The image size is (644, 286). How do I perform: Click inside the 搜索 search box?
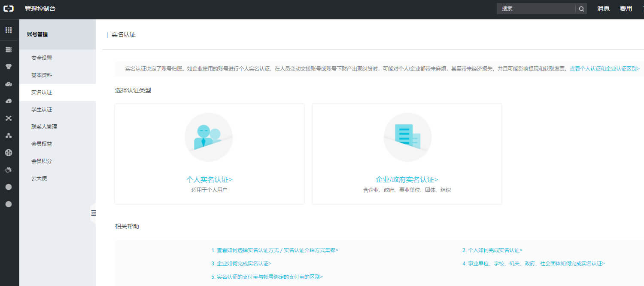[537, 9]
